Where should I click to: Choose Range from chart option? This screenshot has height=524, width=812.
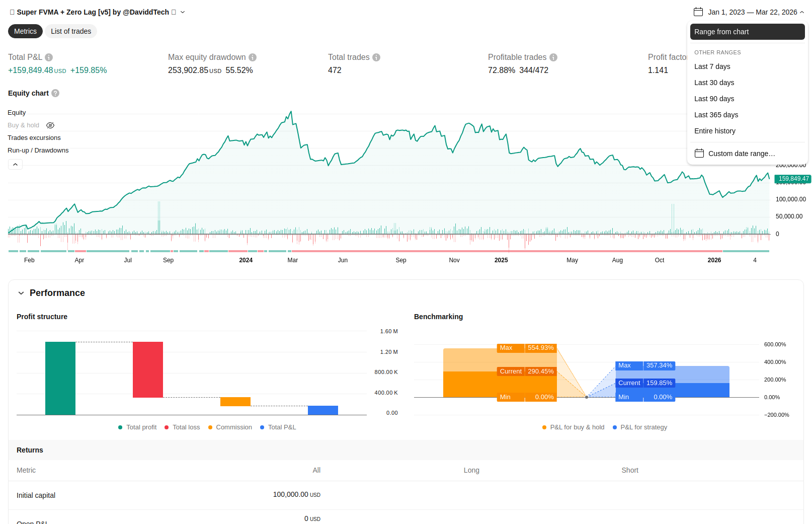(x=747, y=32)
